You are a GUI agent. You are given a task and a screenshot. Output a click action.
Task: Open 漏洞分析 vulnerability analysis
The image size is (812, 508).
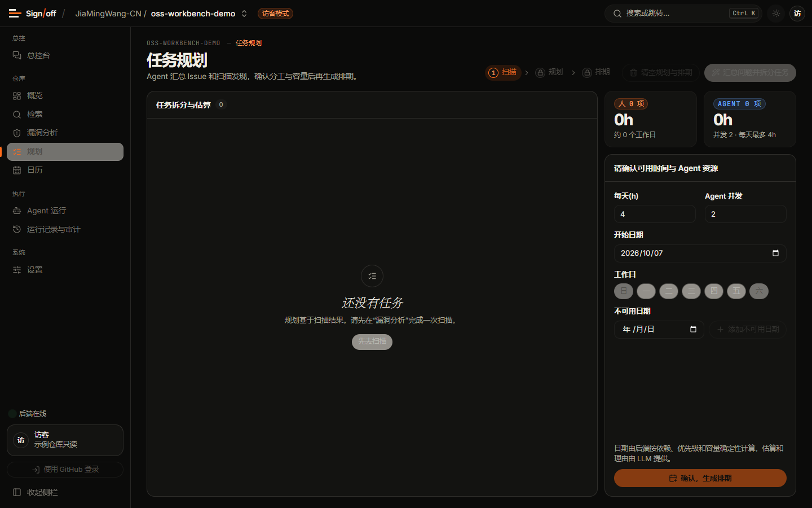click(x=65, y=133)
